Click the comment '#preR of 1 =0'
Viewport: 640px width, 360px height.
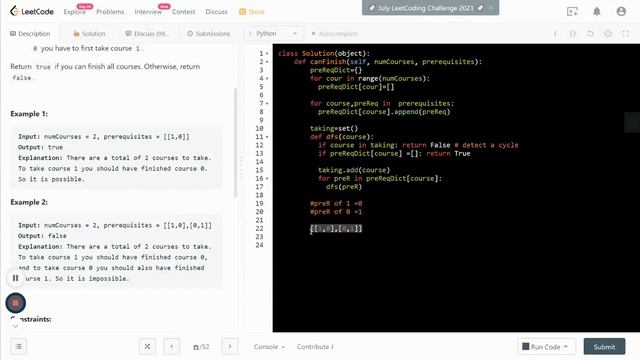point(336,203)
